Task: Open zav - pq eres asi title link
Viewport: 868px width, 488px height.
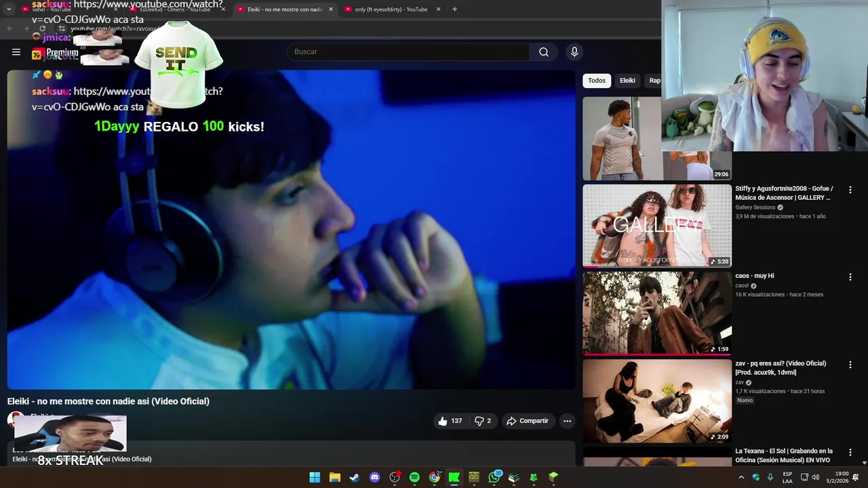Action: (781, 368)
